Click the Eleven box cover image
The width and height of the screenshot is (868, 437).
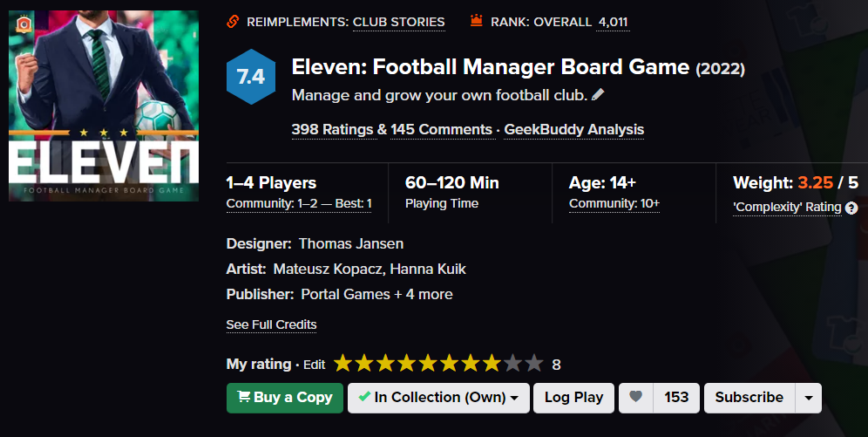coord(104,106)
